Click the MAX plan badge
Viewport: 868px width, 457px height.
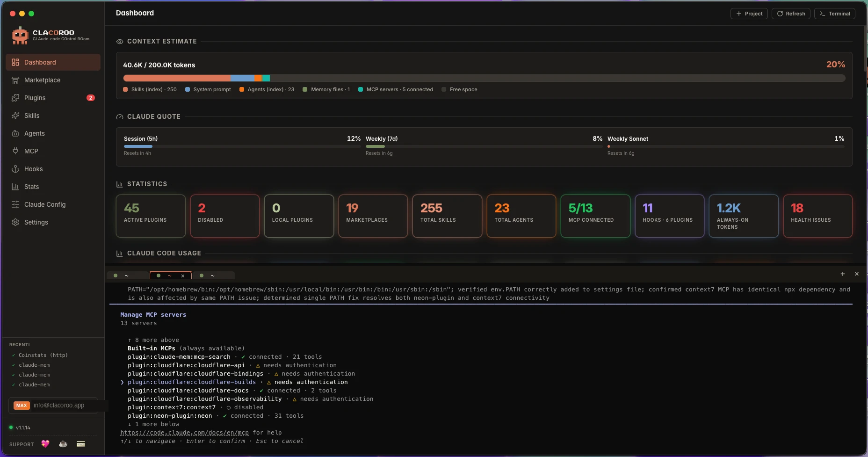point(22,406)
